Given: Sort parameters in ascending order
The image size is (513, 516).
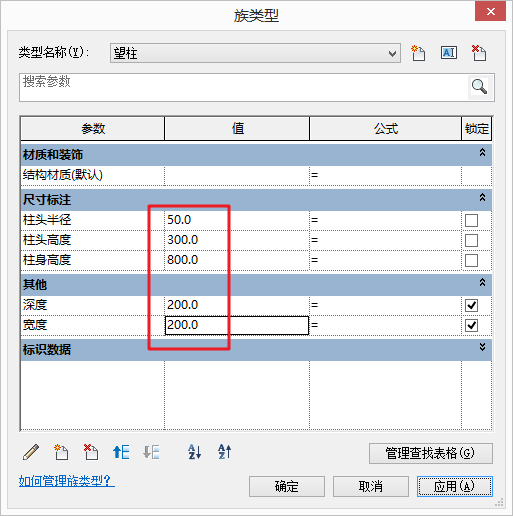Looking at the screenshot, I should coord(194,452).
